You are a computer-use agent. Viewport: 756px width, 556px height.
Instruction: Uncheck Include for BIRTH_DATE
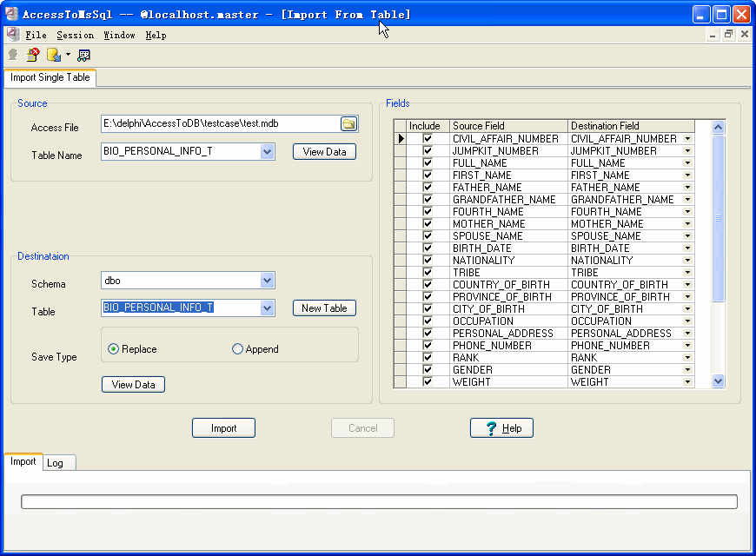[428, 248]
